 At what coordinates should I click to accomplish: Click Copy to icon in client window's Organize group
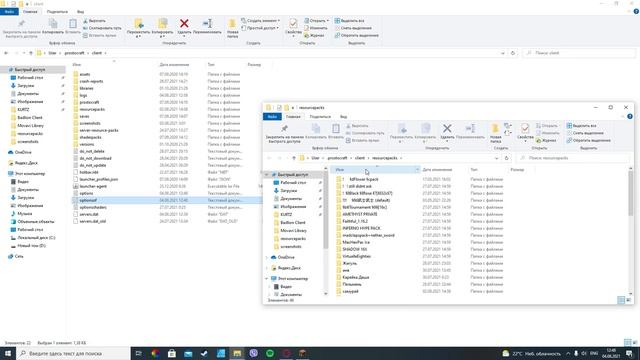click(162, 24)
